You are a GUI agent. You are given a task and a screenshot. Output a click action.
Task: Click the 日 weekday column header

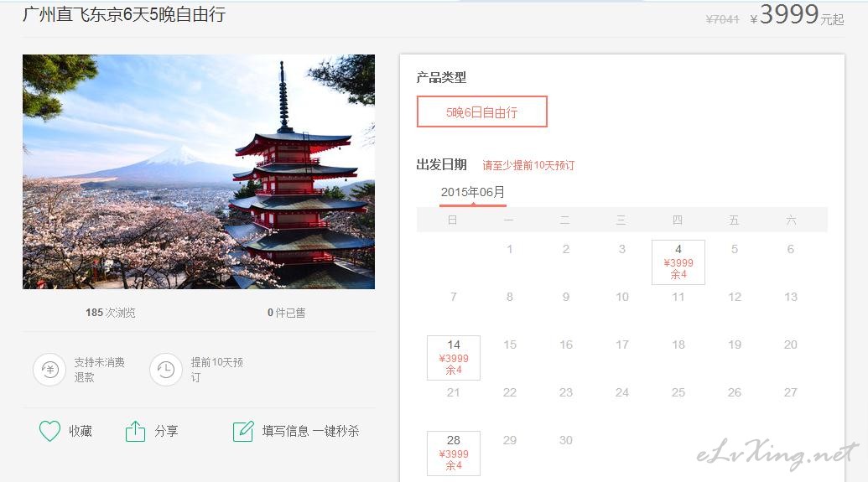coord(452,220)
